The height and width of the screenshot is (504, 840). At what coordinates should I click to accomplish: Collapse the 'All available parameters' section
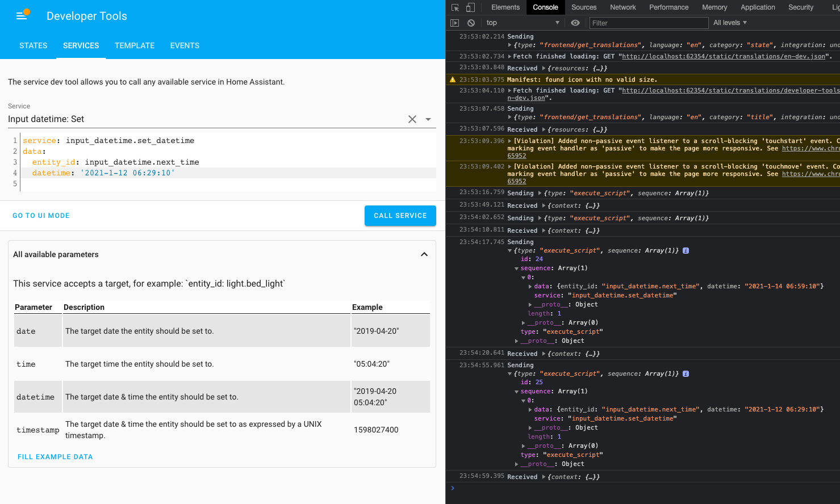pyautogui.click(x=424, y=254)
